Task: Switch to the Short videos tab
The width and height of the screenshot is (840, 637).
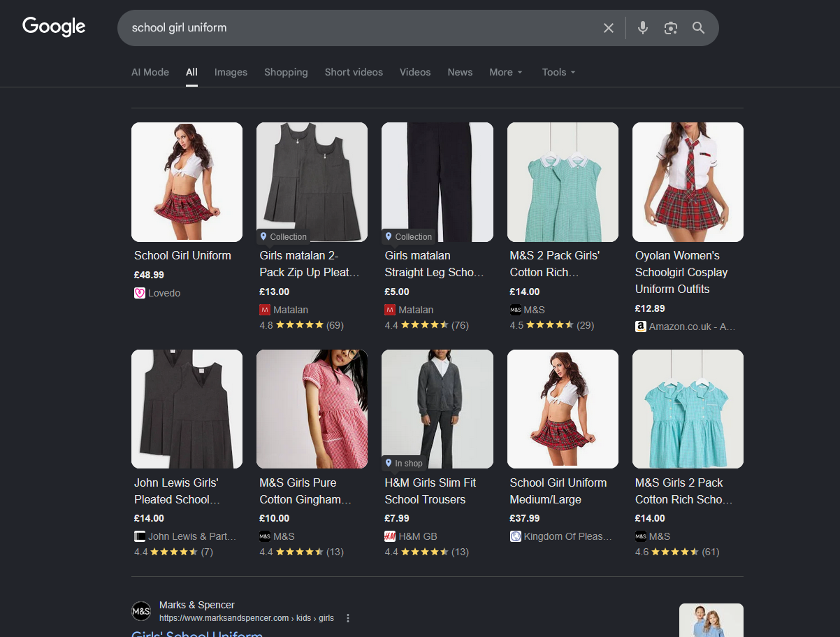Action: 354,72
